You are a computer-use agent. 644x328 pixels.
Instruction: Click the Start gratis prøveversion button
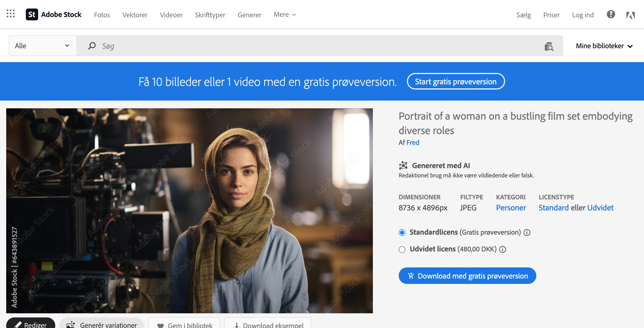456,81
